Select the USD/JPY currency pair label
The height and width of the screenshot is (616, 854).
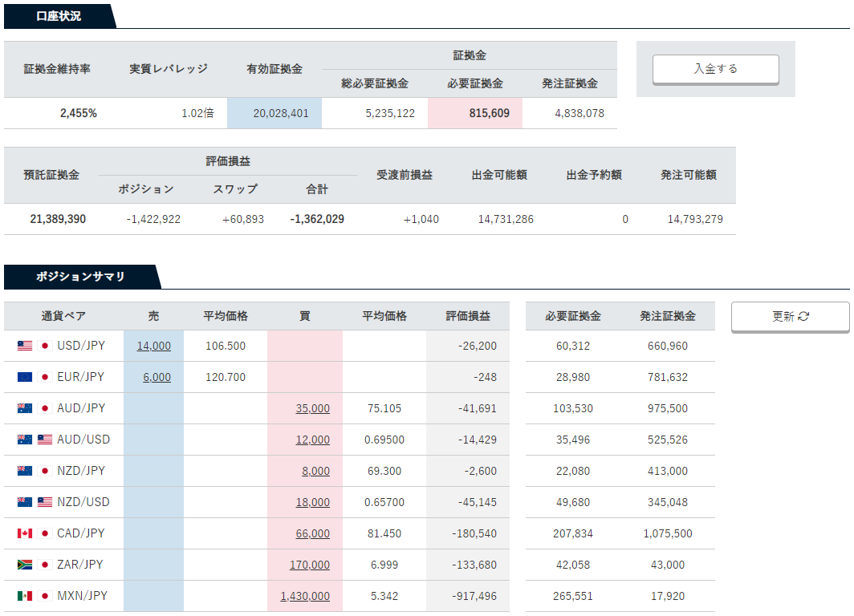[x=81, y=346]
